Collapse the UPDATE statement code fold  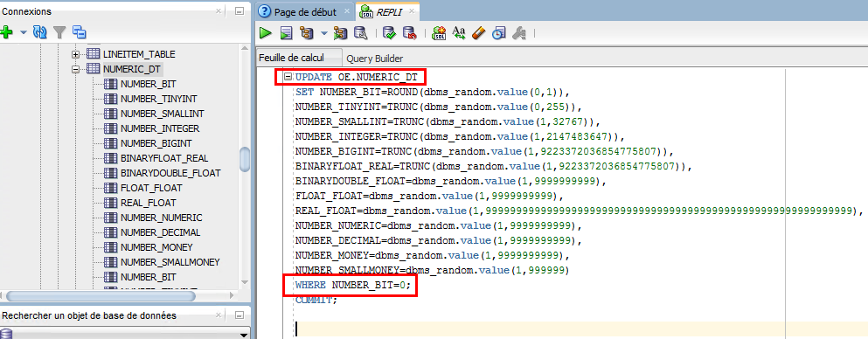point(288,77)
